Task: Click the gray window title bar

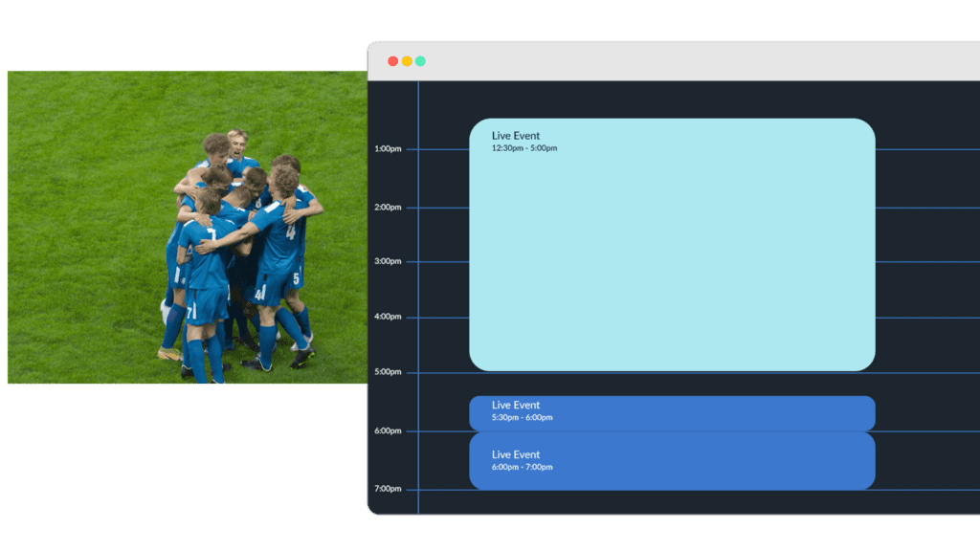Action: 670,61
